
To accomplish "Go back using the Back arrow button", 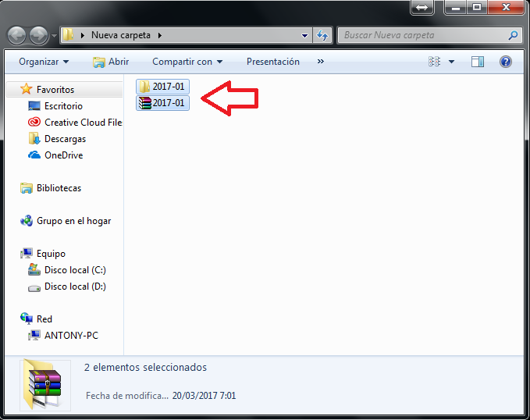I will coord(16,35).
